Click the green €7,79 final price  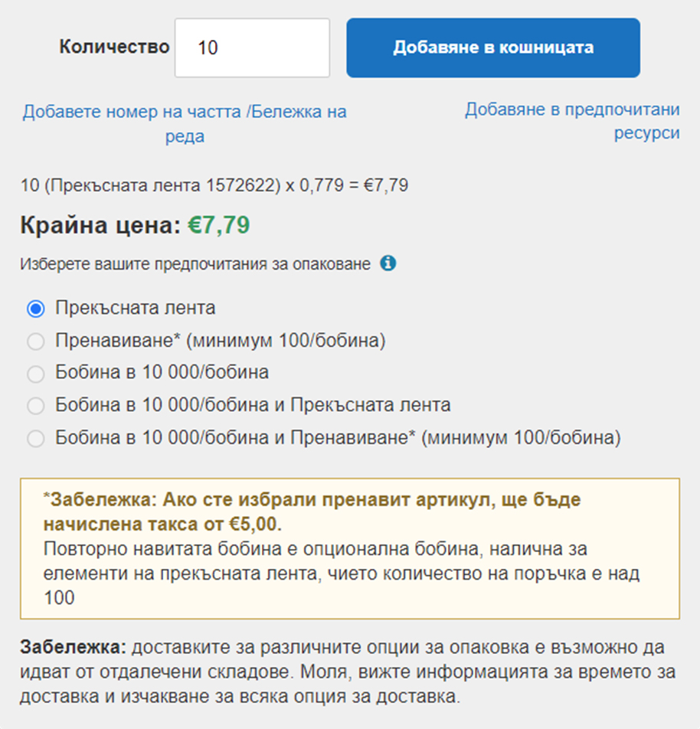point(218,225)
